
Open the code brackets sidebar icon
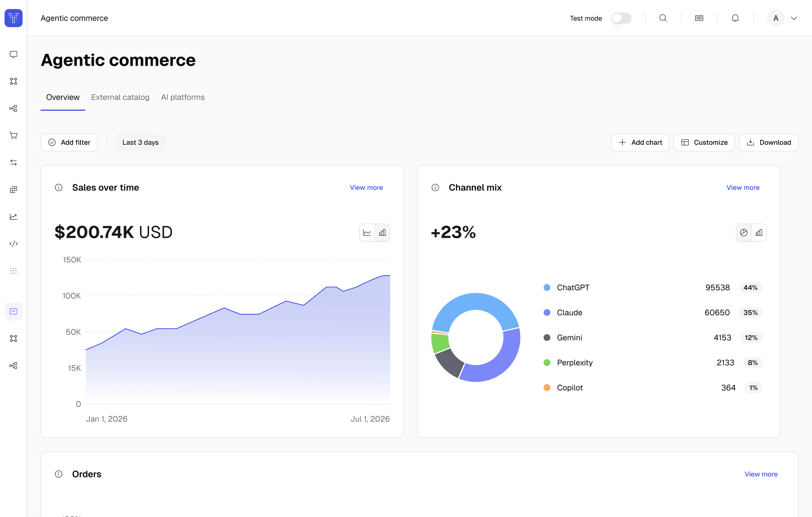14,244
